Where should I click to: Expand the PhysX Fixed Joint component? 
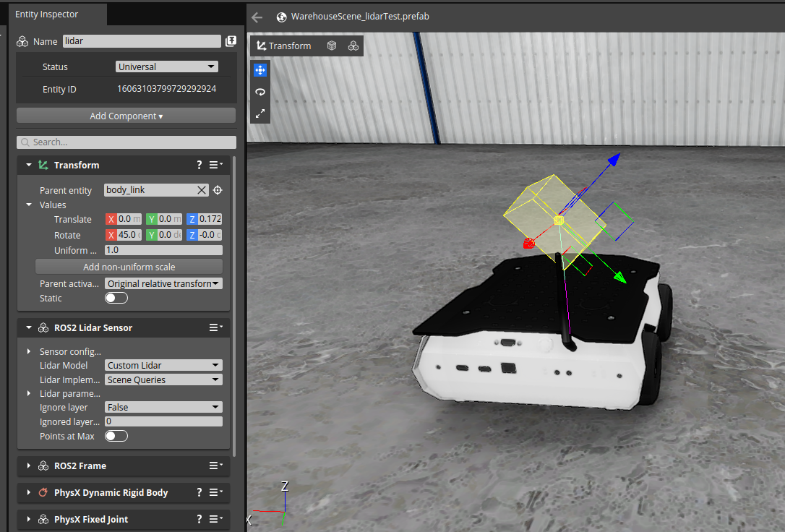28,519
